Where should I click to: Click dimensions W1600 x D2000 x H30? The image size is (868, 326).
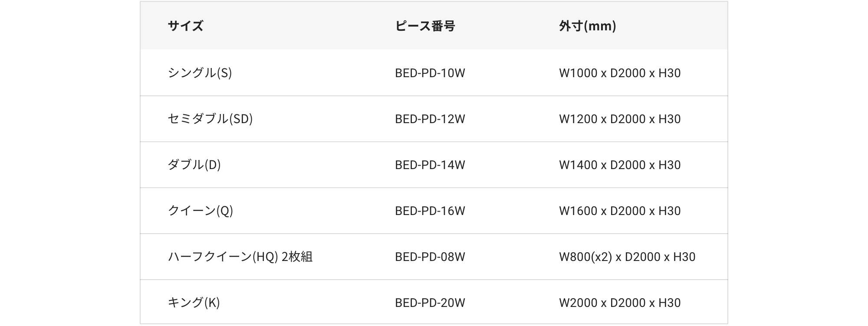(619, 211)
